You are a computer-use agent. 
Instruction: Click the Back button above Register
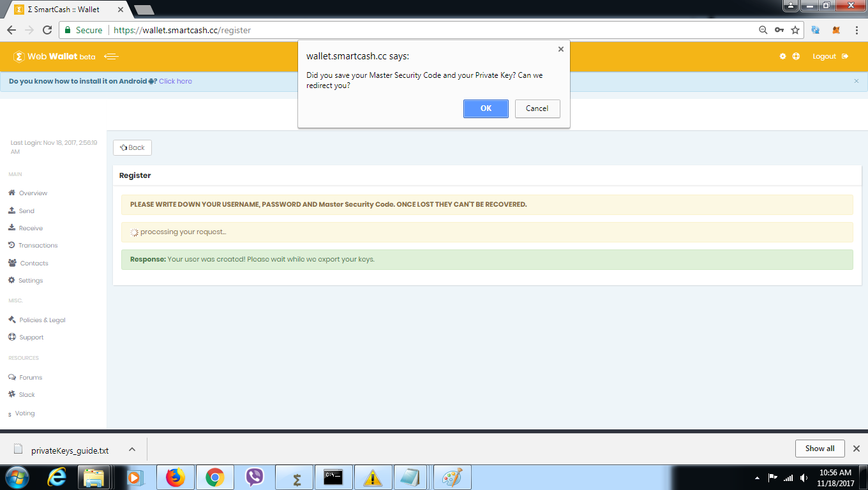coord(132,147)
